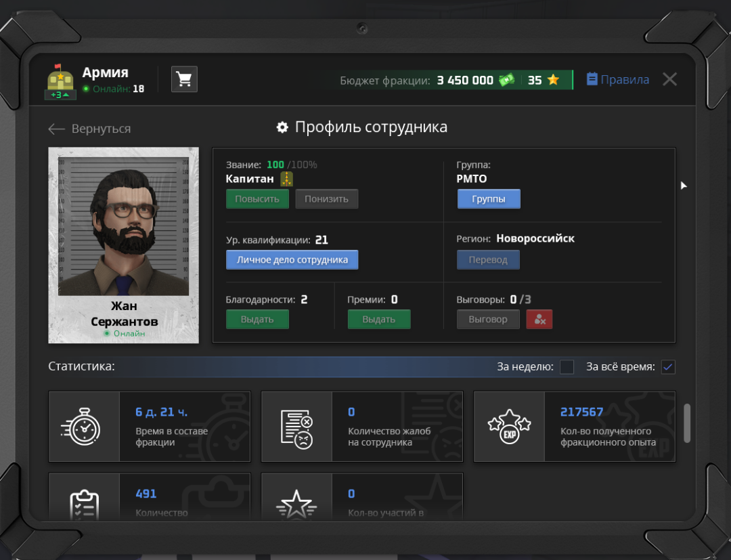Click the region value Новороссийск
Screen dimensions: 731x560
(535, 239)
